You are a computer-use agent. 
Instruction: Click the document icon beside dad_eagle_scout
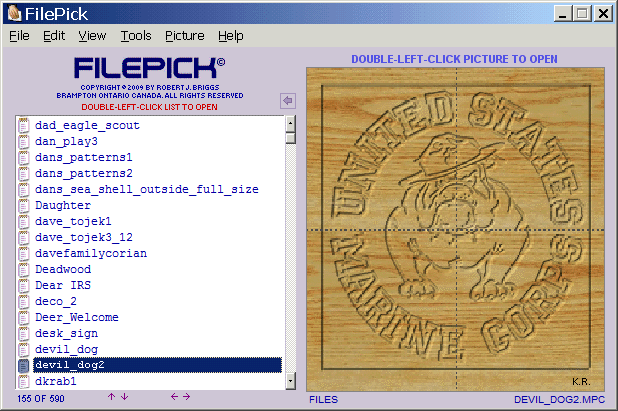[24, 125]
